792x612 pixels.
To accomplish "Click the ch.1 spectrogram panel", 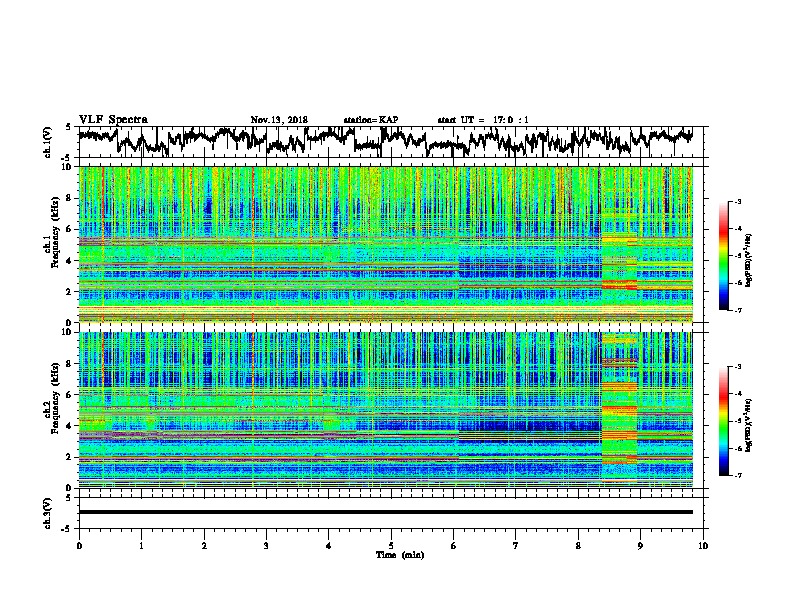I will (x=385, y=244).
